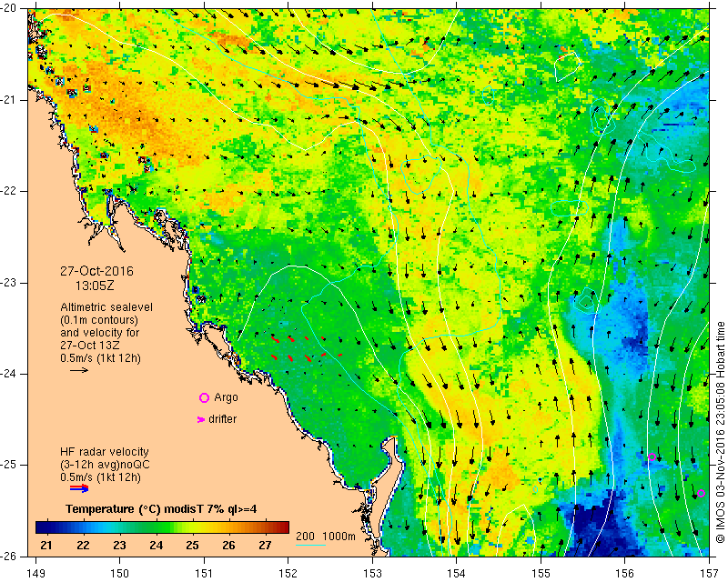Click the colour bar tick label '27'
The image size is (728, 582).
[265, 546]
